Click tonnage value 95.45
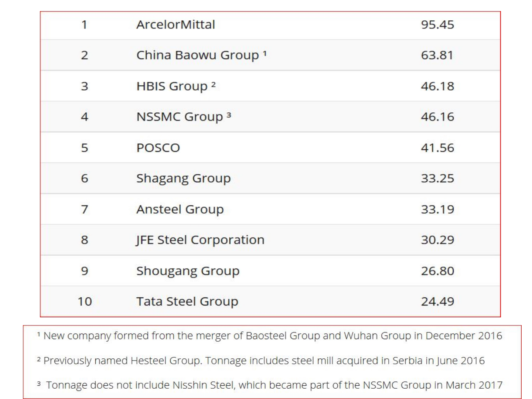This screenshot has width=532, height=399. (x=437, y=25)
